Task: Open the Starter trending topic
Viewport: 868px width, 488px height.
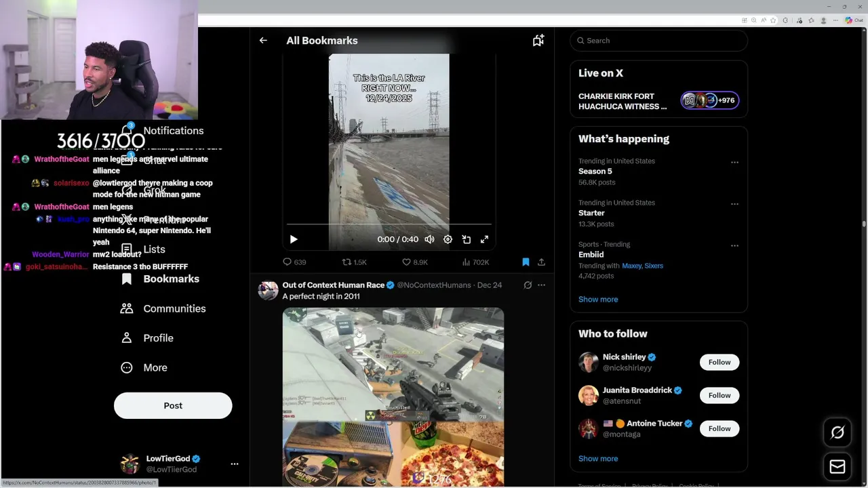Action: 591,213
